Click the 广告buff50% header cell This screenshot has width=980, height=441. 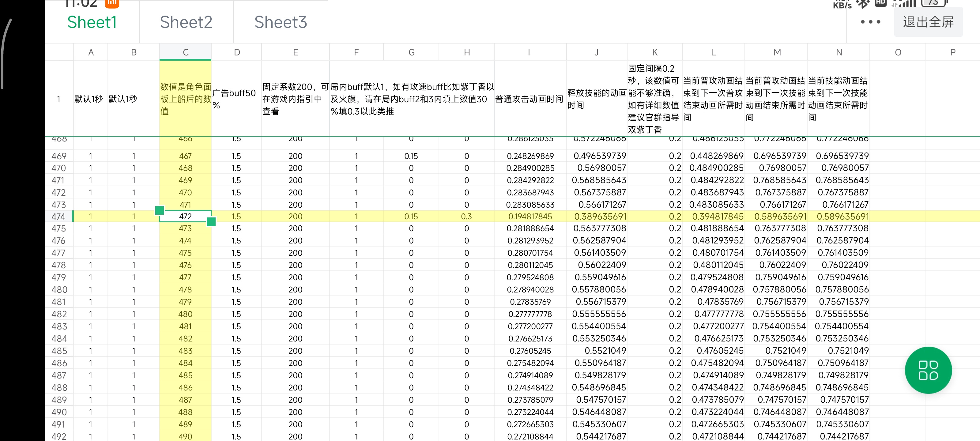[236, 99]
